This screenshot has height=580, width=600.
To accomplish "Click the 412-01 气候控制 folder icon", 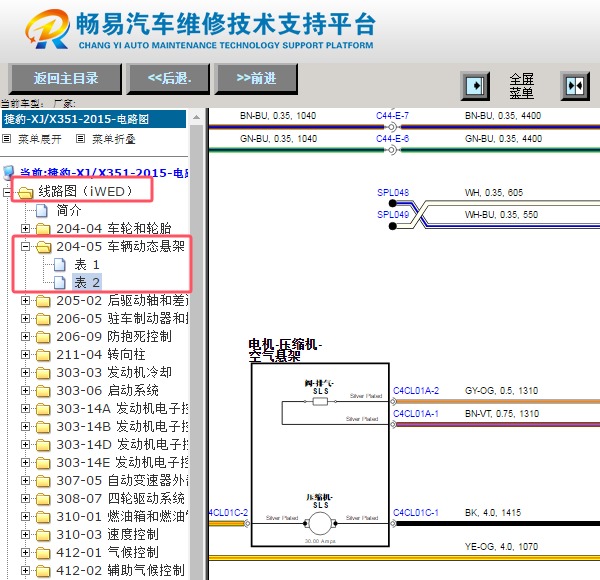I will [x=43, y=552].
